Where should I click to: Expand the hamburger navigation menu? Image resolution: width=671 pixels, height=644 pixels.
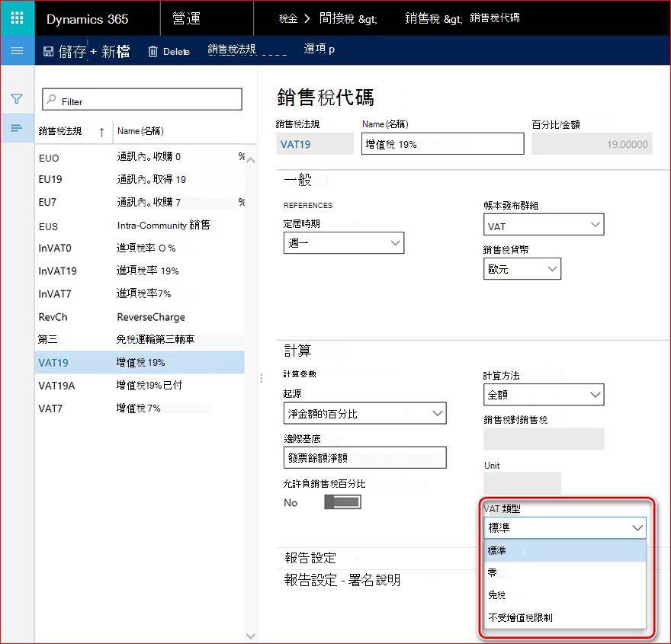17,51
